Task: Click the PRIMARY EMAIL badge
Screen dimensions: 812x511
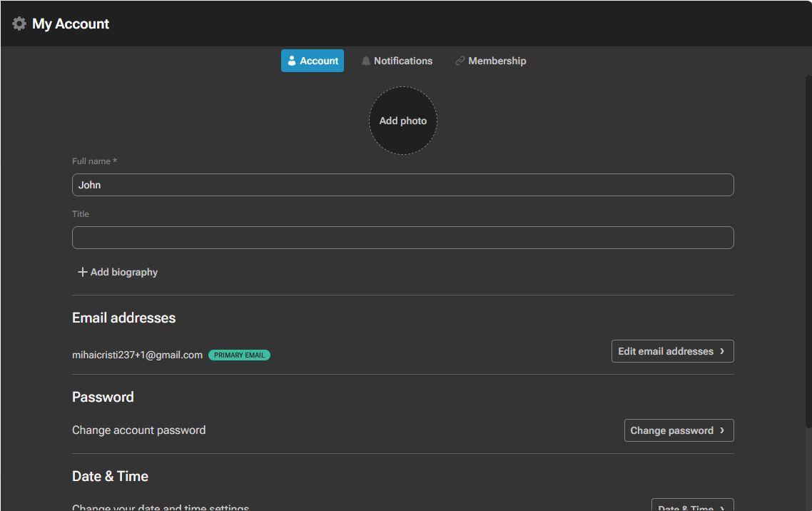Action: point(239,355)
